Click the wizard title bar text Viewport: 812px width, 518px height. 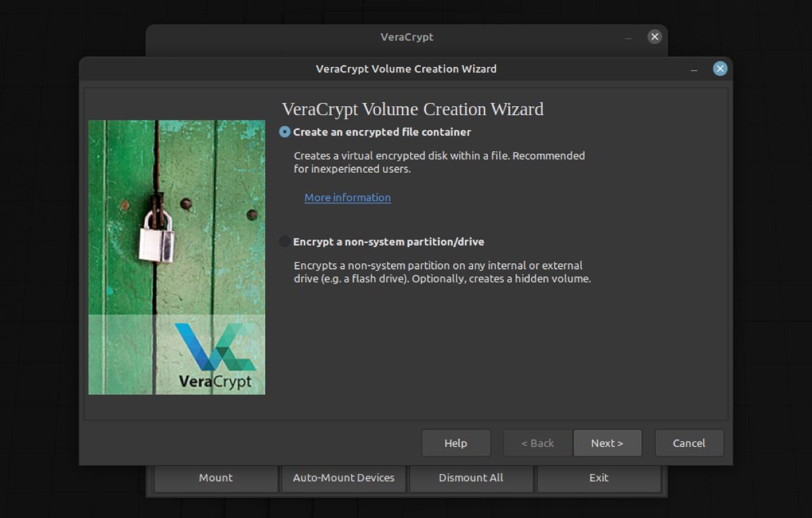click(x=406, y=68)
